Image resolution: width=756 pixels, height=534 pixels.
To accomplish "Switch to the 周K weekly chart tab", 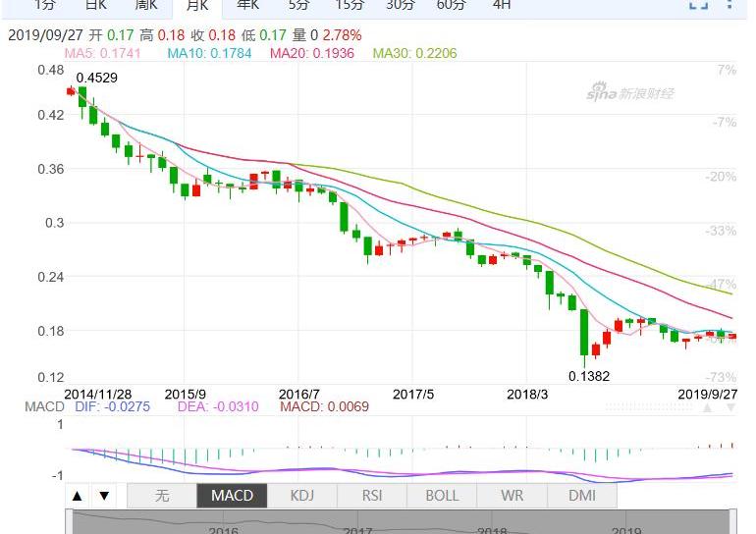I will (x=146, y=5).
